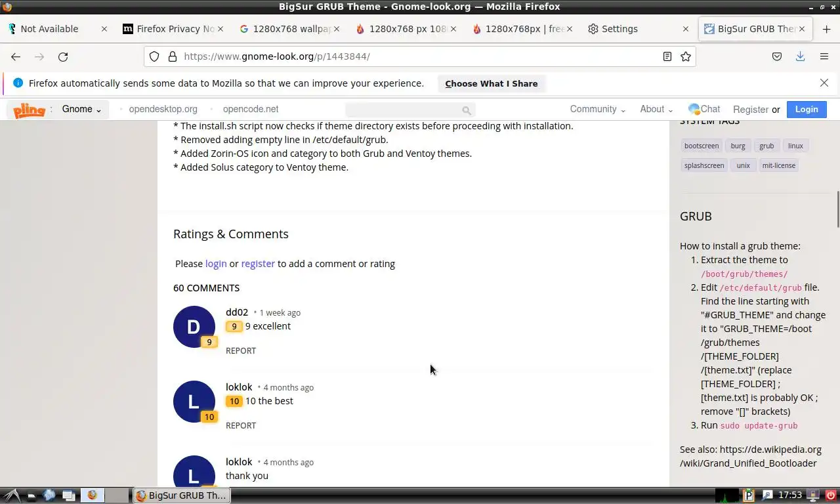The image size is (840, 504).
Task: Click the screen lock tray icon
Action: click(814, 495)
